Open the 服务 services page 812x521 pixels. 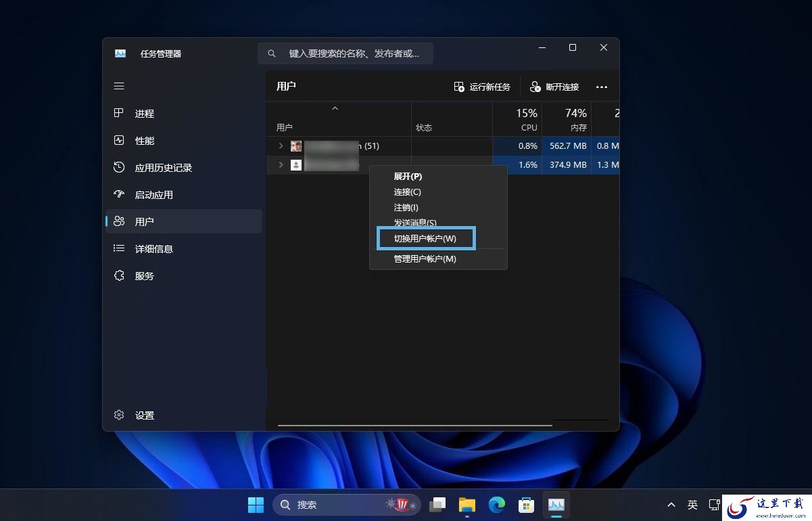point(184,276)
